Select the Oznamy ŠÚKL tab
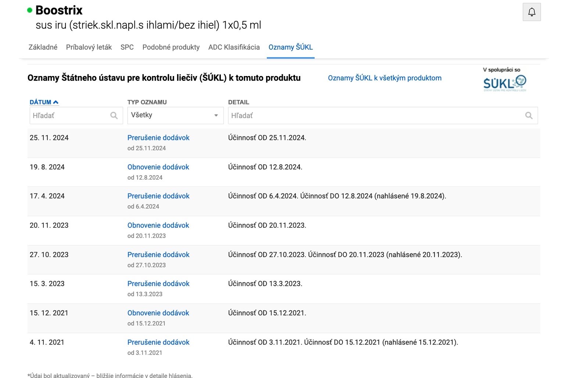This screenshot has width=588, height=378. [x=290, y=47]
